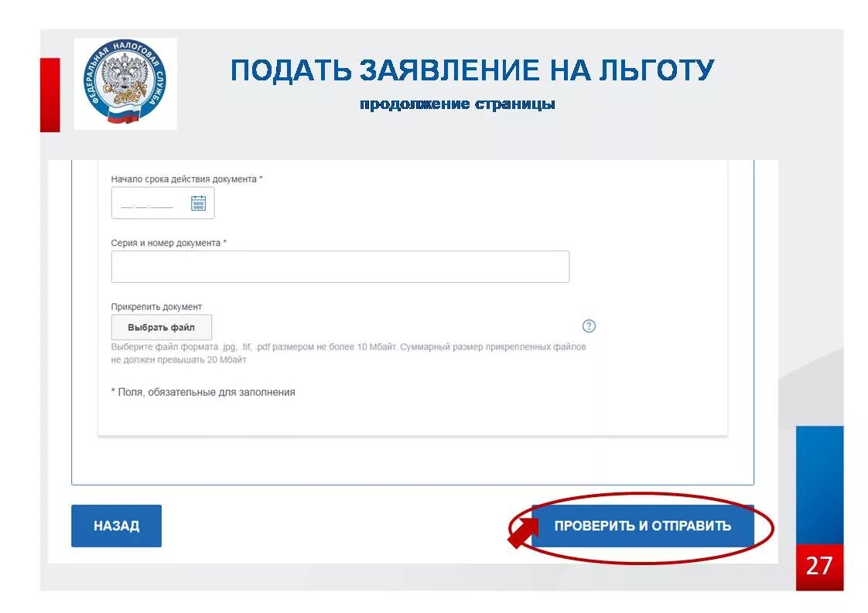Click the blue stripe above slide number
The image size is (868, 613).
click(819, 485)
